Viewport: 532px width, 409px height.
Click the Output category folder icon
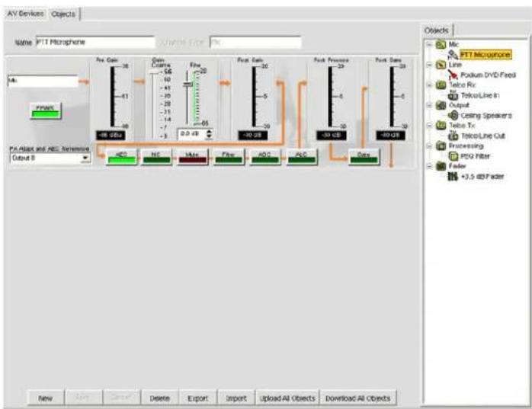tap(441, 105)
